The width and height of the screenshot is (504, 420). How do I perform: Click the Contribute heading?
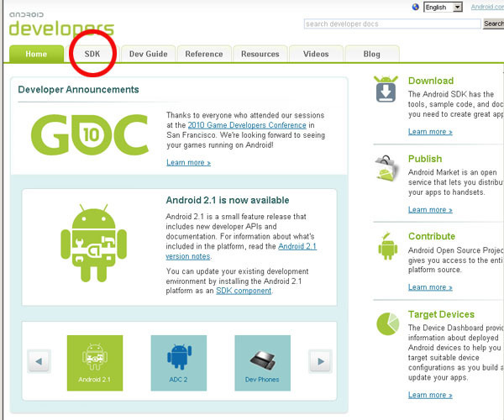432,236
